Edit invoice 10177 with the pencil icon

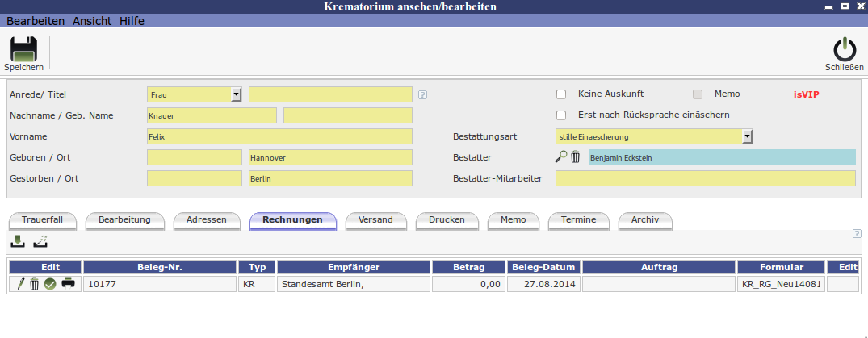pos(22,283)
